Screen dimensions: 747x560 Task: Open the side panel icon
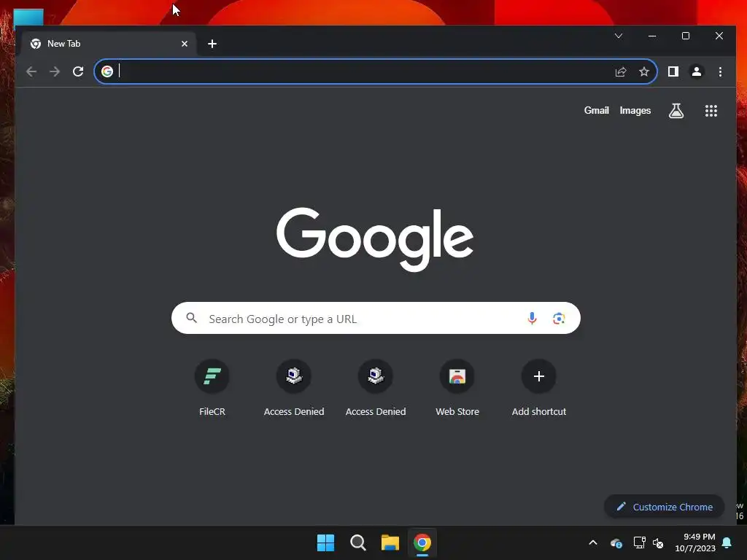point(673,71)
